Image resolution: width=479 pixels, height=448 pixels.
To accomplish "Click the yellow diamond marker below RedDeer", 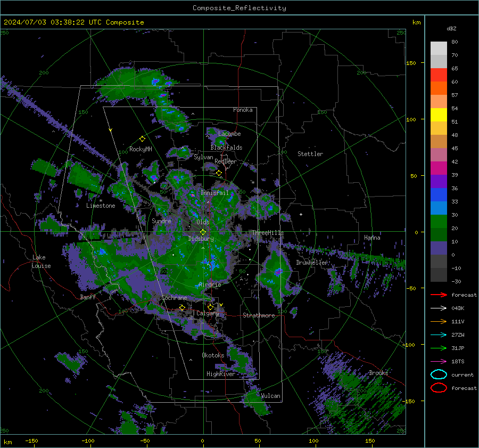I will 219,173.
